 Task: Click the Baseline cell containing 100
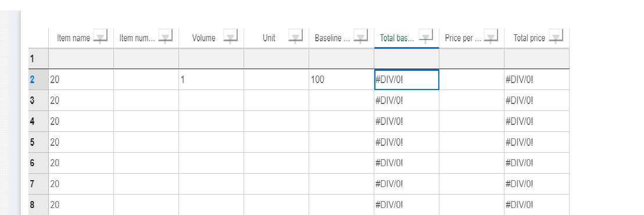341,80
